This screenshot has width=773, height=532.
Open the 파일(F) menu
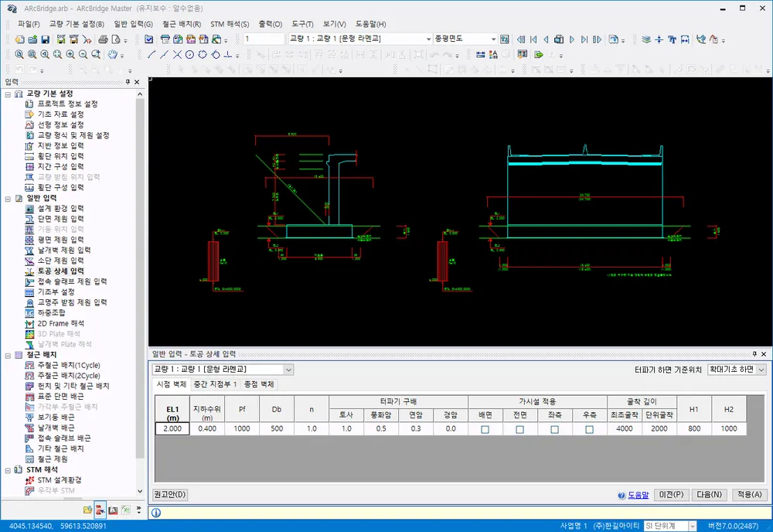pyautogui.click(x=28, y=24)
